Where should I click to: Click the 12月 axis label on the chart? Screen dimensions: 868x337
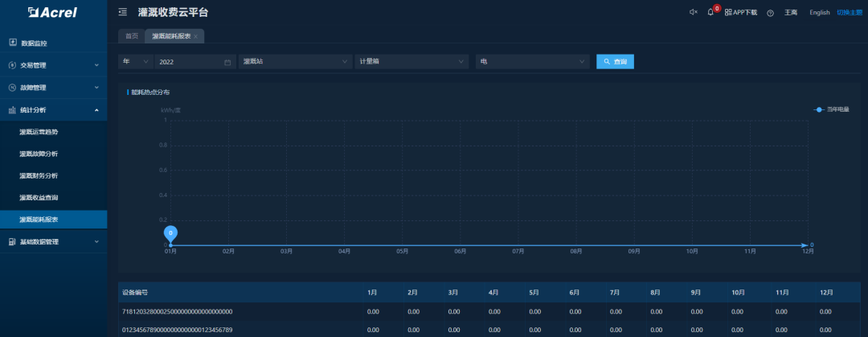809,251
